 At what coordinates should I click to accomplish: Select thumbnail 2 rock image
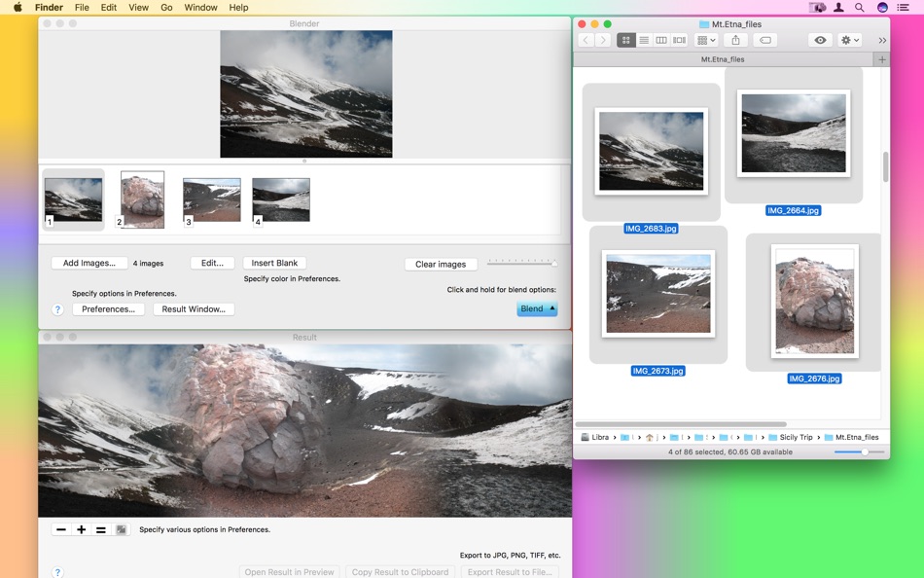coord(143,199)
